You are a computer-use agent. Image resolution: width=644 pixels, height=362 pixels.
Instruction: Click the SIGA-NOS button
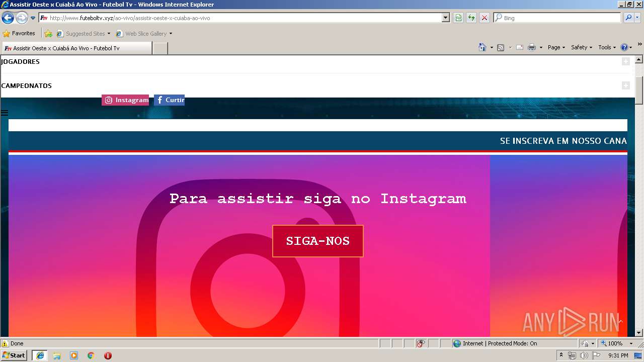click(318, 241)
